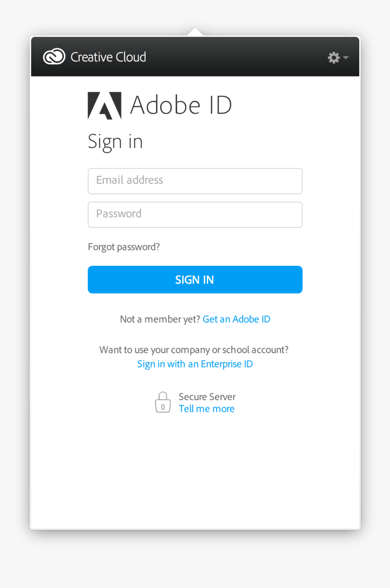Click the 'Tell me more' link
Viewport: 390px width, 588px height.
click(x=206, y=408)
